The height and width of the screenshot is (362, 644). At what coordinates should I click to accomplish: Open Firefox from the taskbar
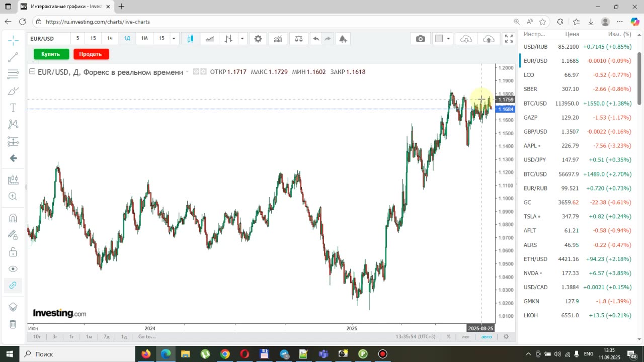coord(146,354)
